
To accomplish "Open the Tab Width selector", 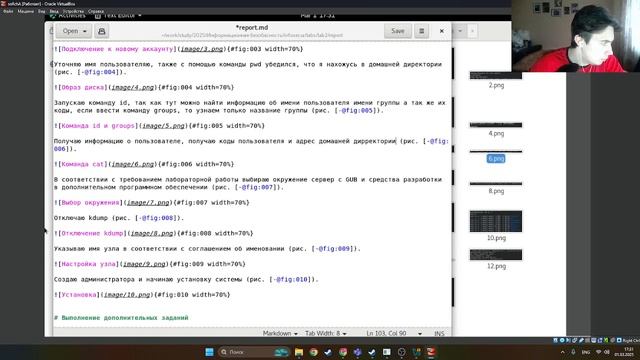I will click(326, 333).
